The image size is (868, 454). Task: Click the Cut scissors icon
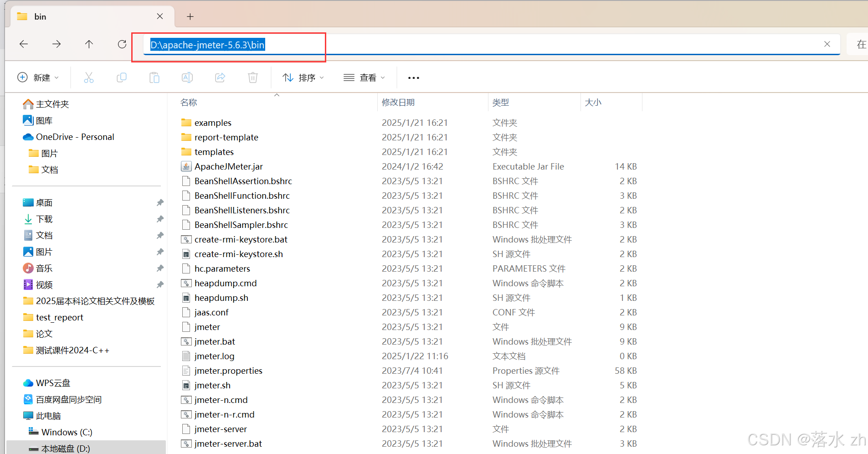point(89,77)
